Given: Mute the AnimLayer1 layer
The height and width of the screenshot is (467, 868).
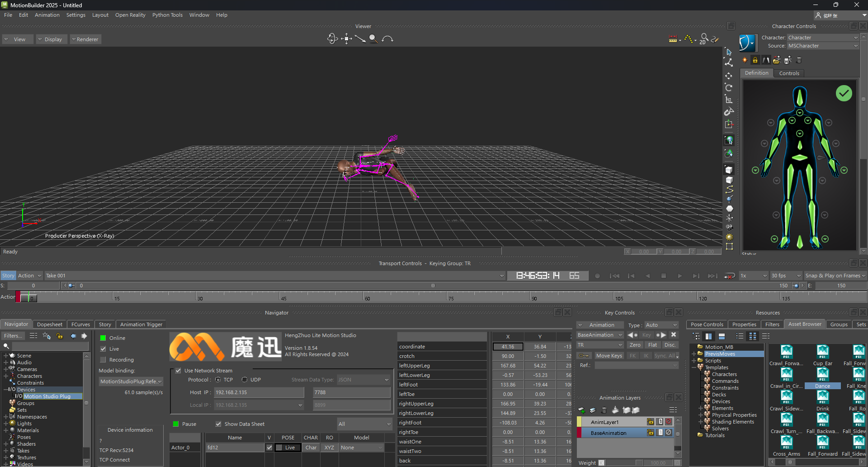Looking at the screenshot, I should pos(668,422).
